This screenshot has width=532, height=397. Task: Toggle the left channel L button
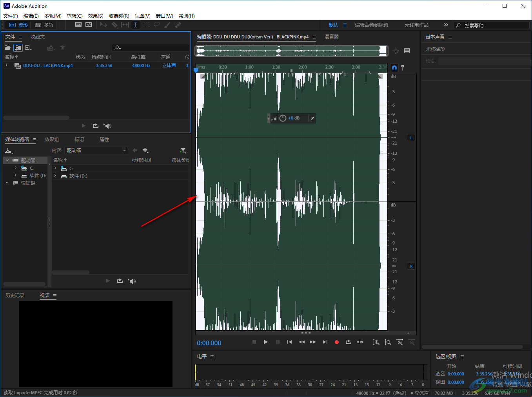click(x=411, y=138)
